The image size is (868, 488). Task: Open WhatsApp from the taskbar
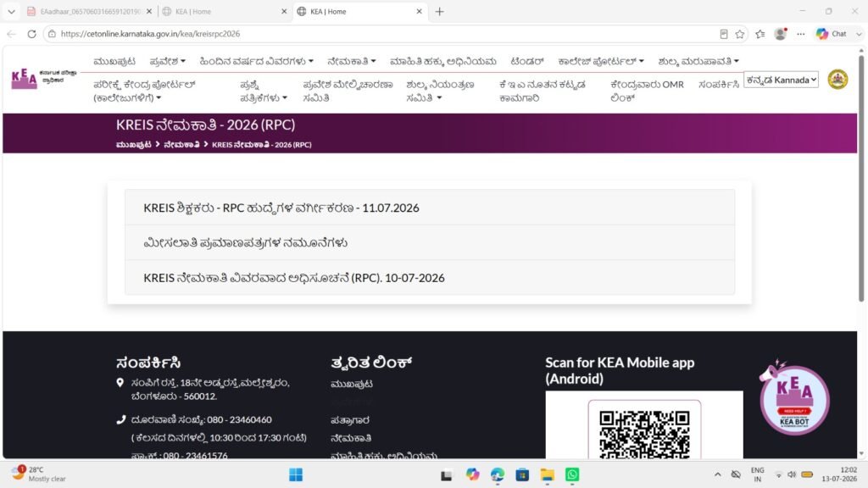[x=572, y=474]
